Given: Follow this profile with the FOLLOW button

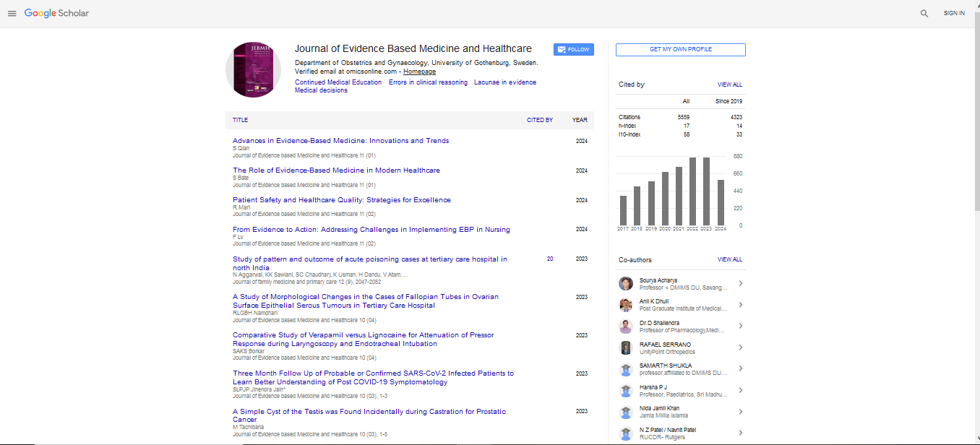Looking at the screenshot, I should pyautogui.click(x=573, y=49).
